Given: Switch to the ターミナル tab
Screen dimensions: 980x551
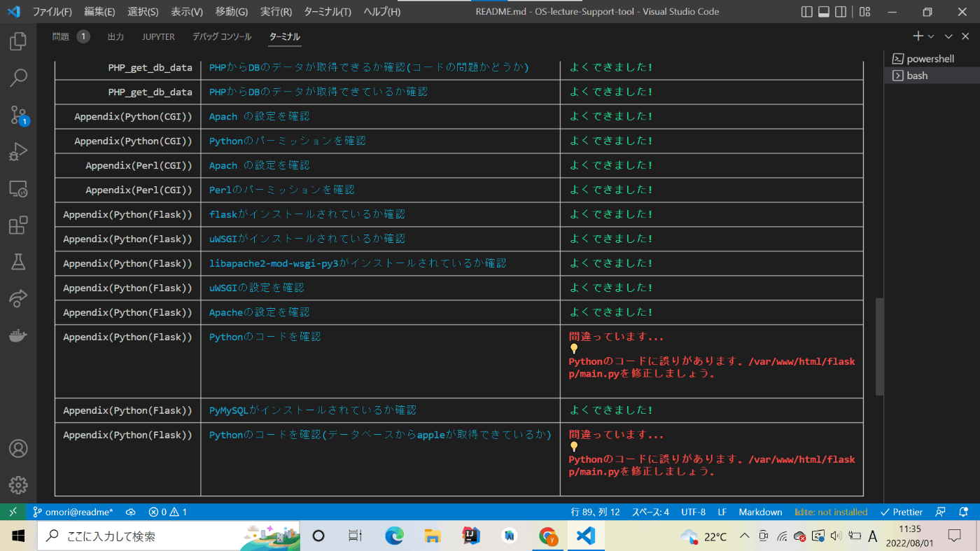Looking at the screenshot, I should tap(285, 36).
